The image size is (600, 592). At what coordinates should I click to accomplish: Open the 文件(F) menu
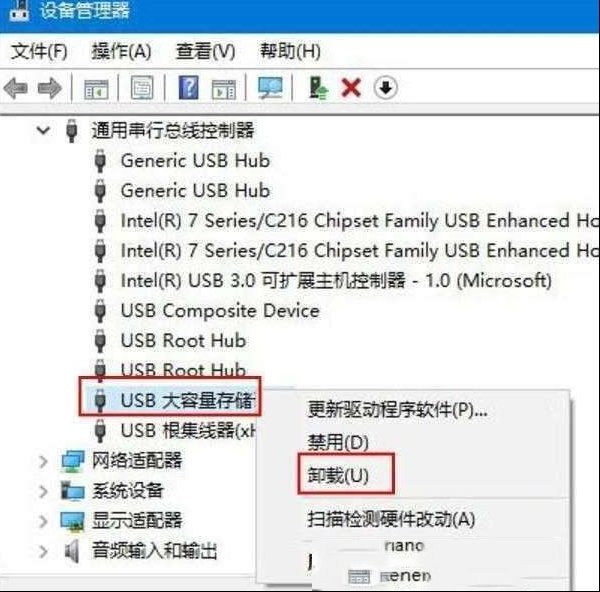(39, 51)
